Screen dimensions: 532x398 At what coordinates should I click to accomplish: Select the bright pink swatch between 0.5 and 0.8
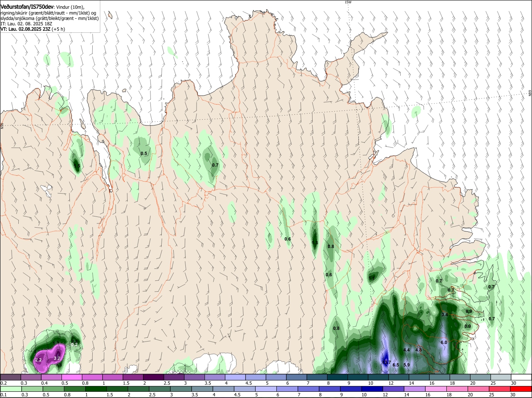[71, 377]
